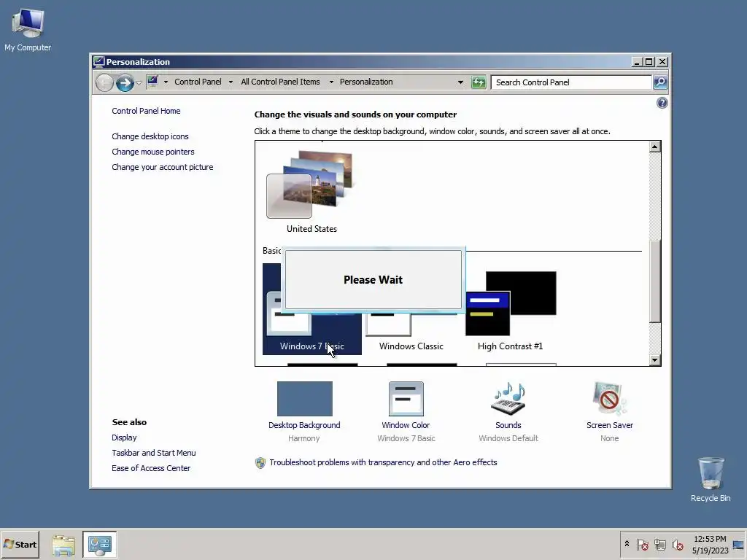Click the 'See also' heading text

point(129,422)
